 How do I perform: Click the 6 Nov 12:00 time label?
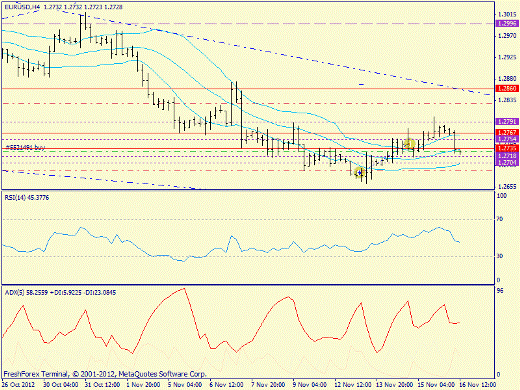[x=227, y=384]
